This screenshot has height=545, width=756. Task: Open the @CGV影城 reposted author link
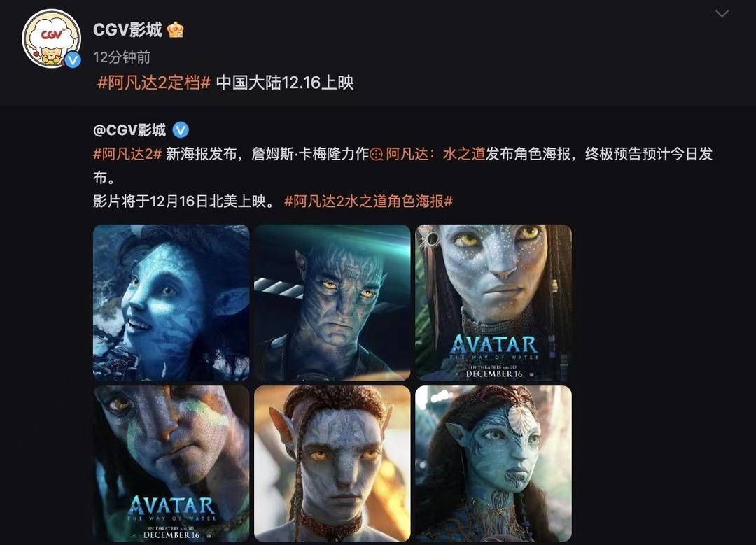(129, 130)
